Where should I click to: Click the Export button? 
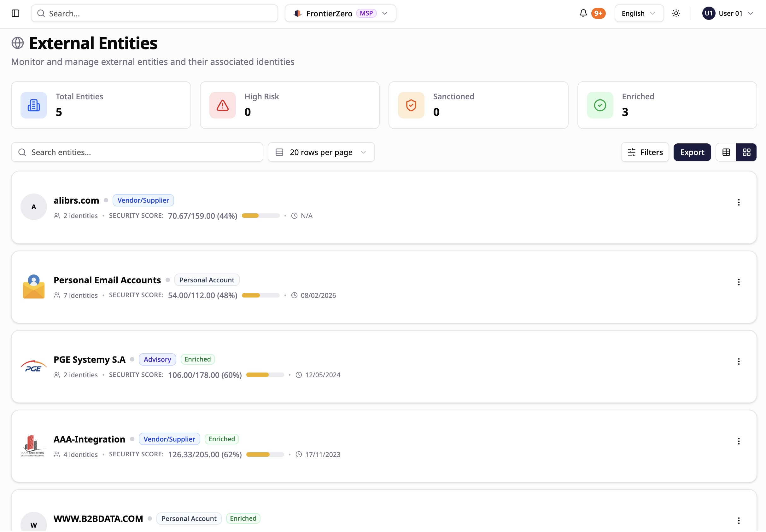click(x=692, y=152)
